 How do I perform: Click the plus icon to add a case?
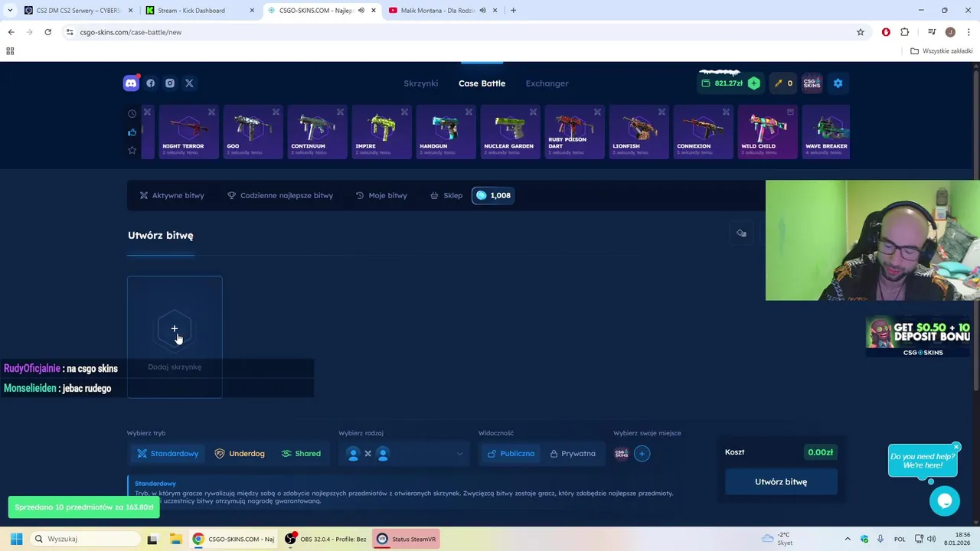pos(175,329)
